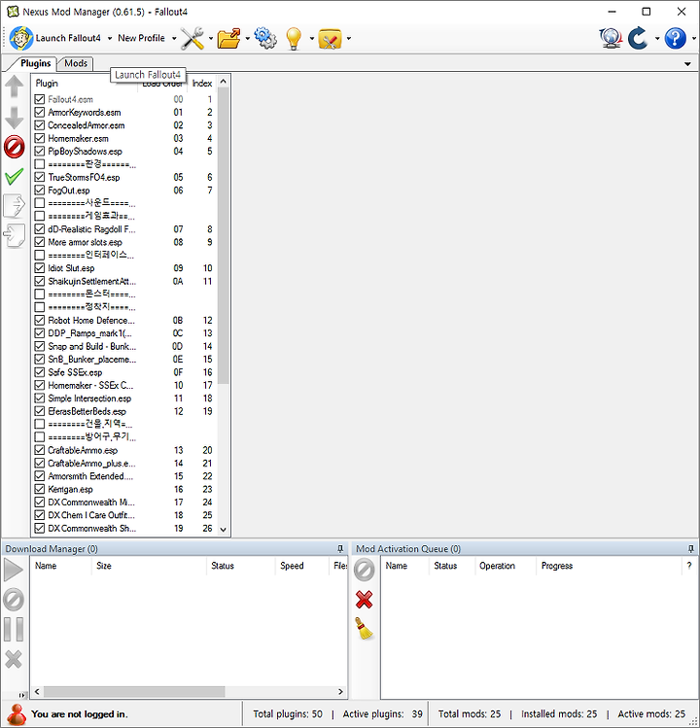Image resolution: width=700 pixels, height=728 pixels.
Task: Click the globe login icon
Action: pos(611,38)
